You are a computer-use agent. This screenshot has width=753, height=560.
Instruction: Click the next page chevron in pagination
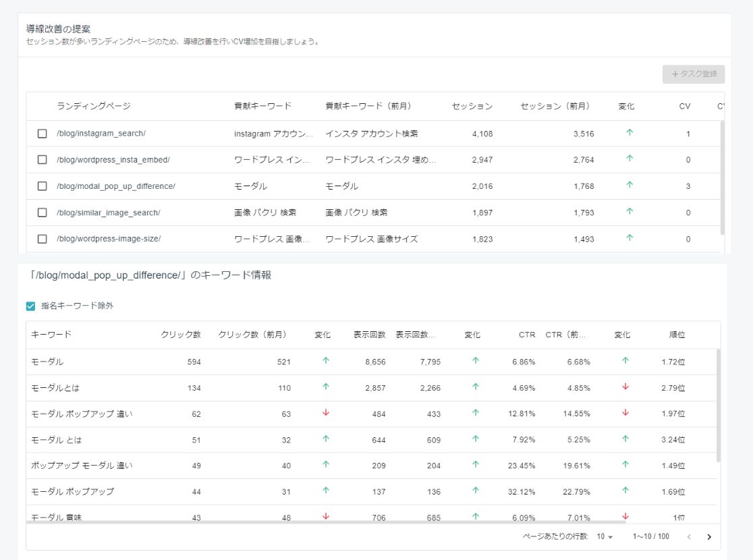pyautogui.click(x=708, y=536)
